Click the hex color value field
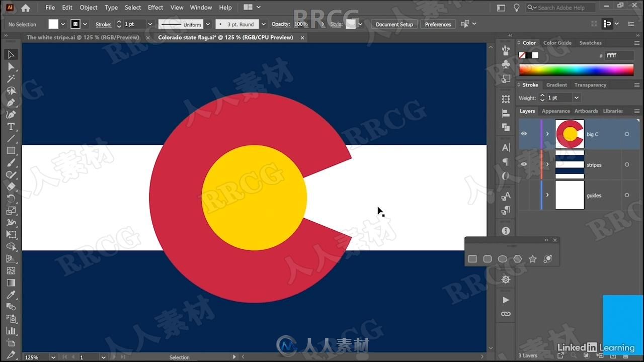 (619, 55)
